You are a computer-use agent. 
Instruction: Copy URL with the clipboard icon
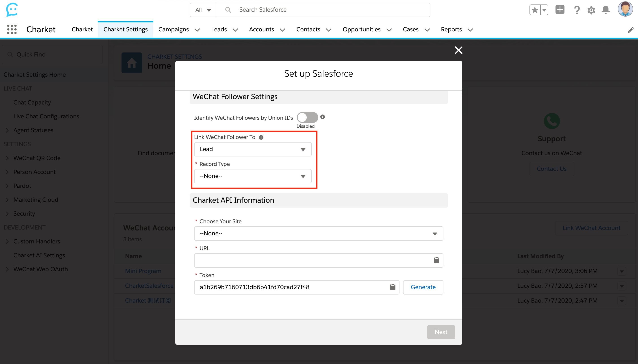[436, 260]
